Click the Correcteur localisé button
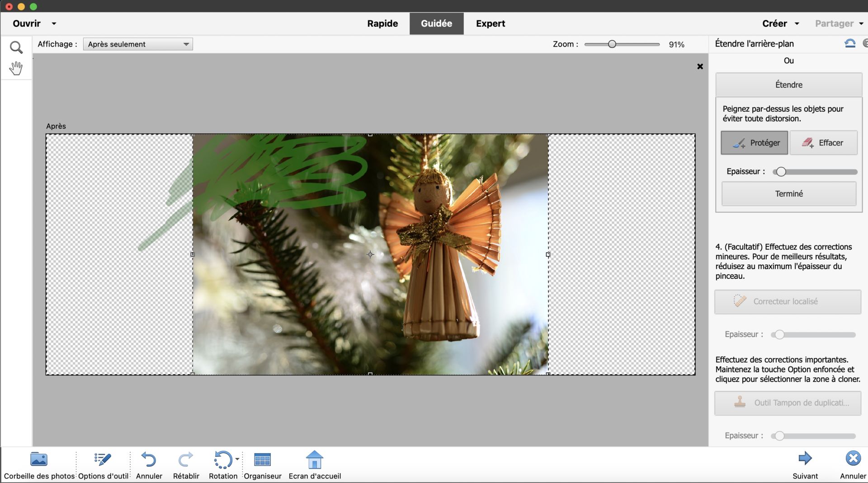The width and height of the screenshot is (868, 483). (x=788, y=301)
